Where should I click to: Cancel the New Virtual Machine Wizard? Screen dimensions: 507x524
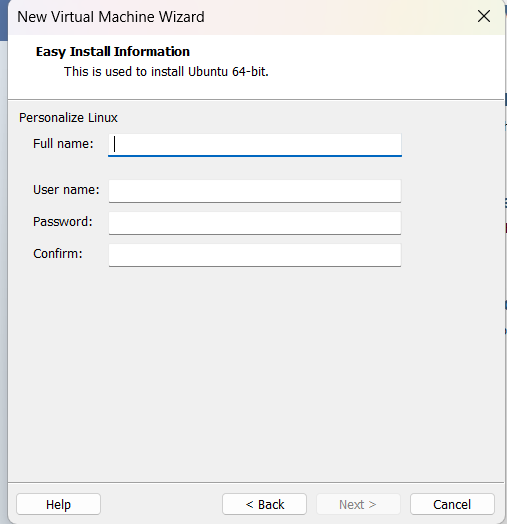tap(452, 504)
